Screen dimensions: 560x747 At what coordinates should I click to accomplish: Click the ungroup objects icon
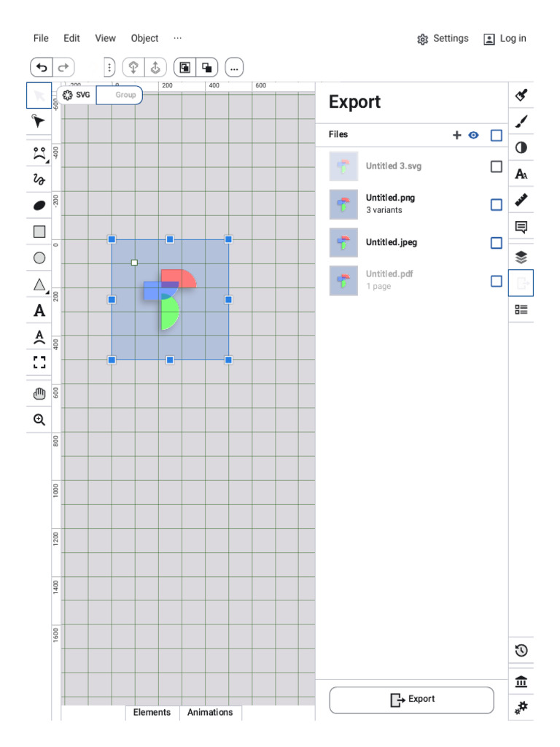[206, 68]
